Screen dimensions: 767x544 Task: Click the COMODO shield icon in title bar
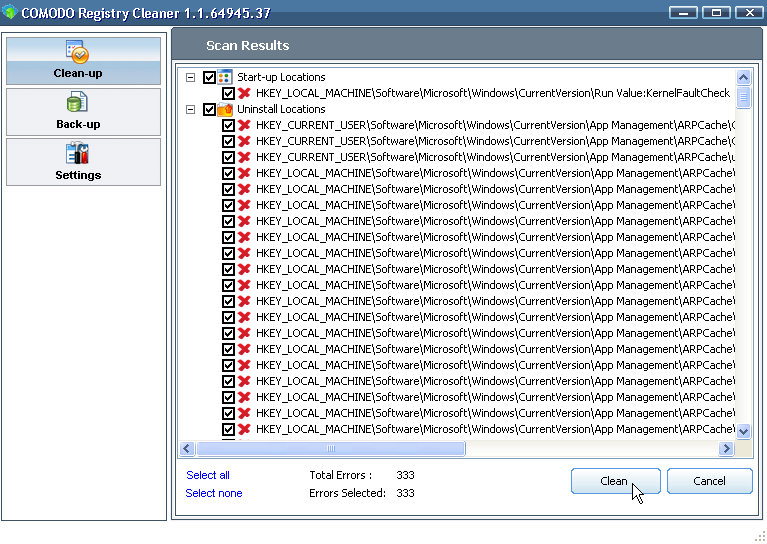(x=9, y=12)
